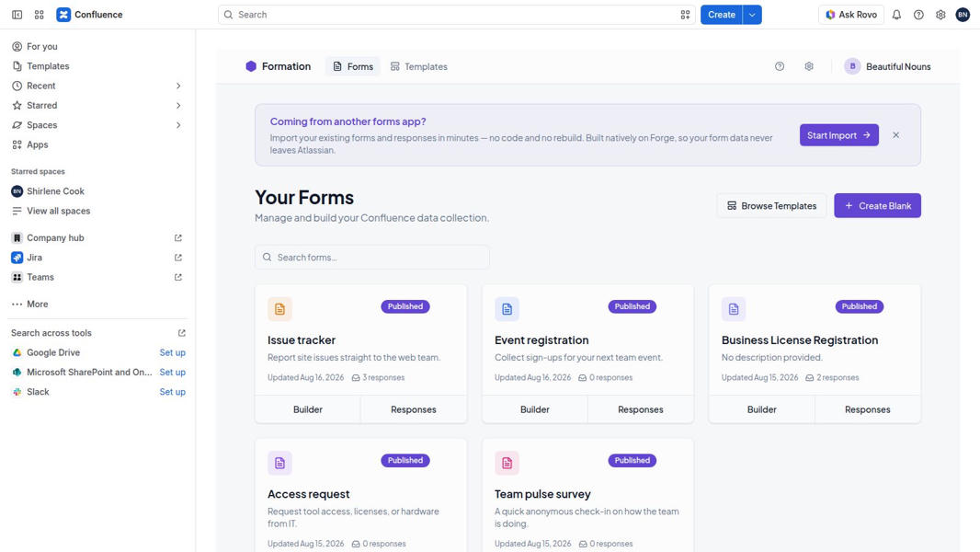Click the Search forms input field

[372, 257]
